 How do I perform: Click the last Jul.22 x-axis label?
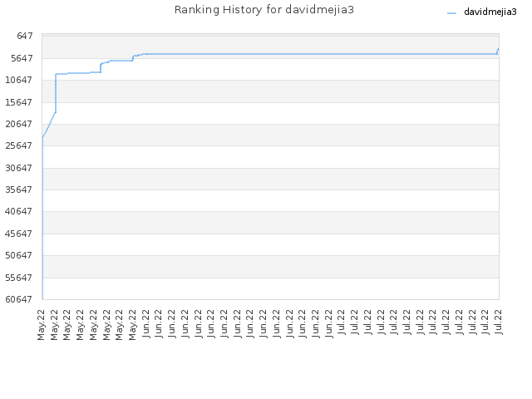point(498,322)
